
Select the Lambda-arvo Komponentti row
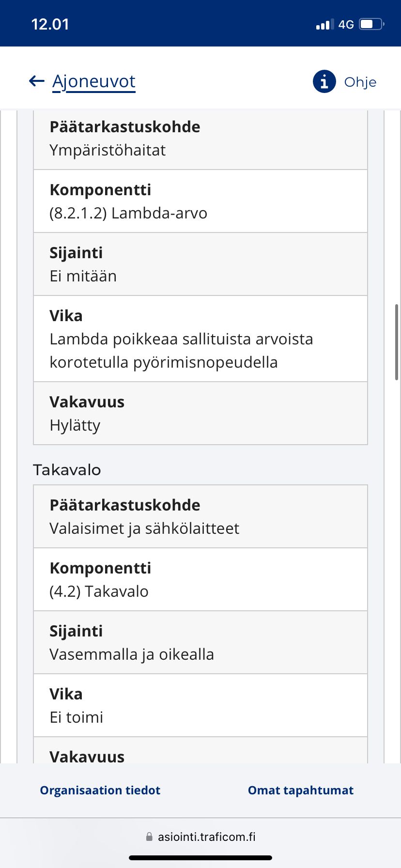pyautogui.click(x=200, y=201)
